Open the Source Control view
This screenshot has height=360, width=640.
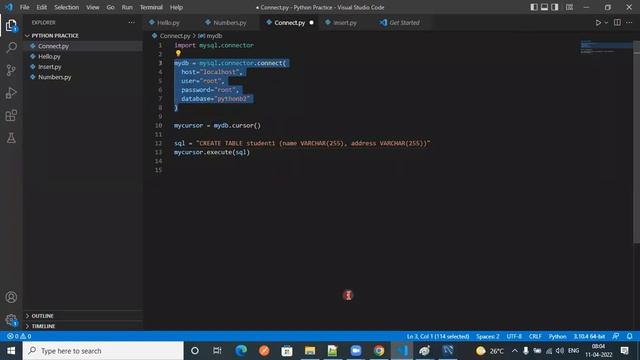coord(11,70)
